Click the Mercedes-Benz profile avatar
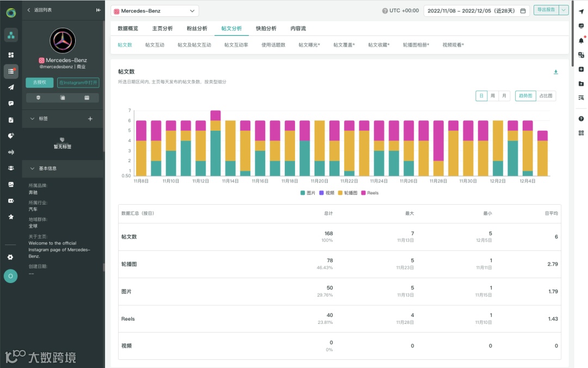The image size is (588, 368). pos(63,40)
